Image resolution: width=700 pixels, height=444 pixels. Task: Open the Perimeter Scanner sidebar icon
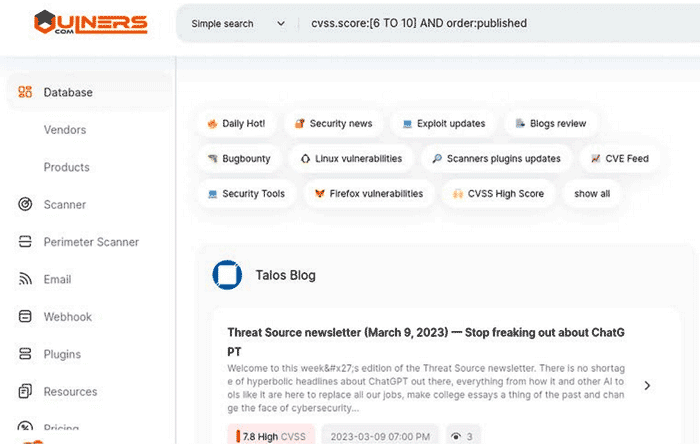[26, 242]
